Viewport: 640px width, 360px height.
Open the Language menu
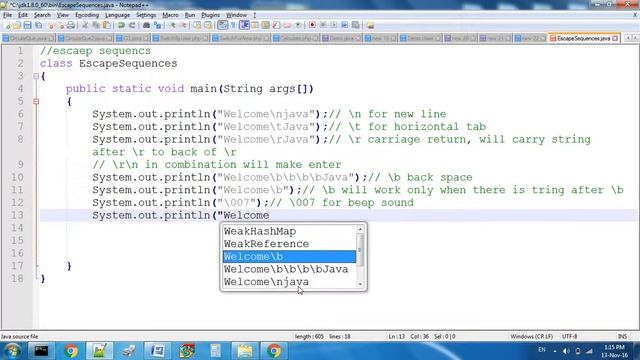click(117, 15)
